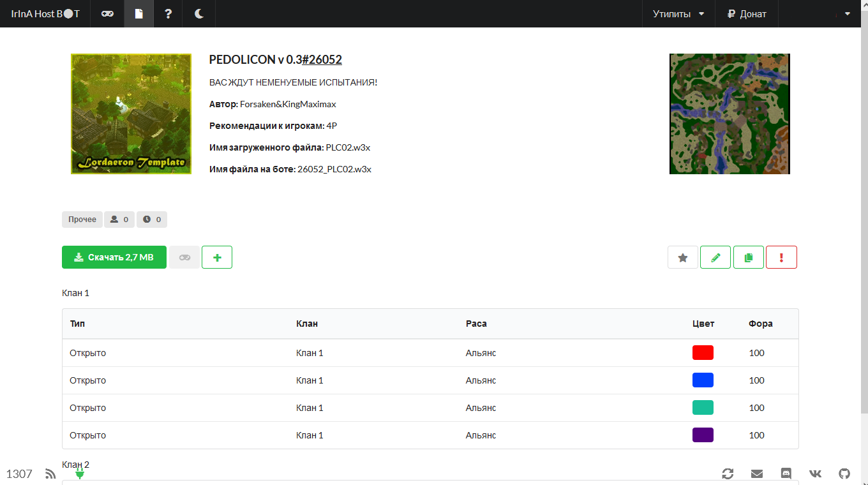
Task: Expand the Утилиты dropdown menu
Action: click(678, 13)
